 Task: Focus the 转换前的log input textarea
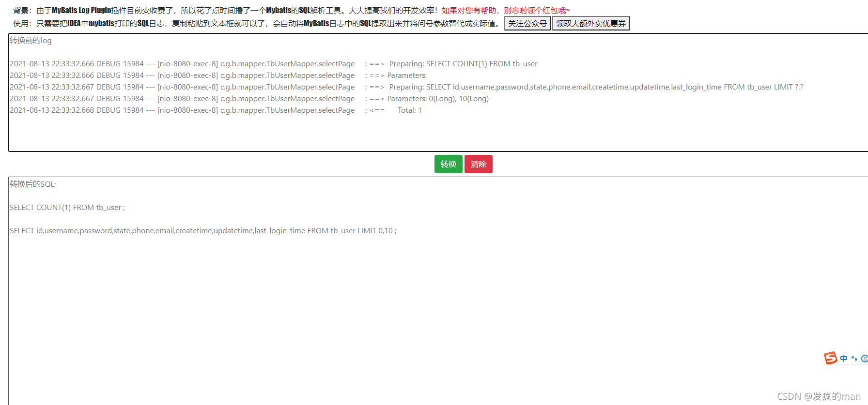438,92
